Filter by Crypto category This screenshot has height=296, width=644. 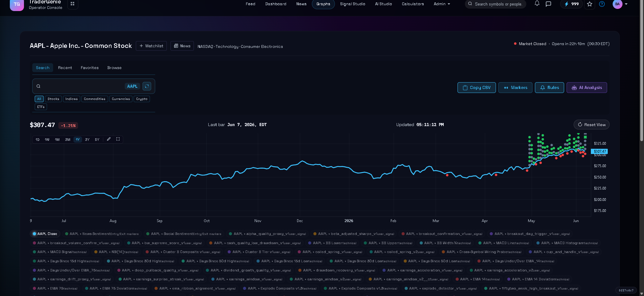(x=142, y=99)
